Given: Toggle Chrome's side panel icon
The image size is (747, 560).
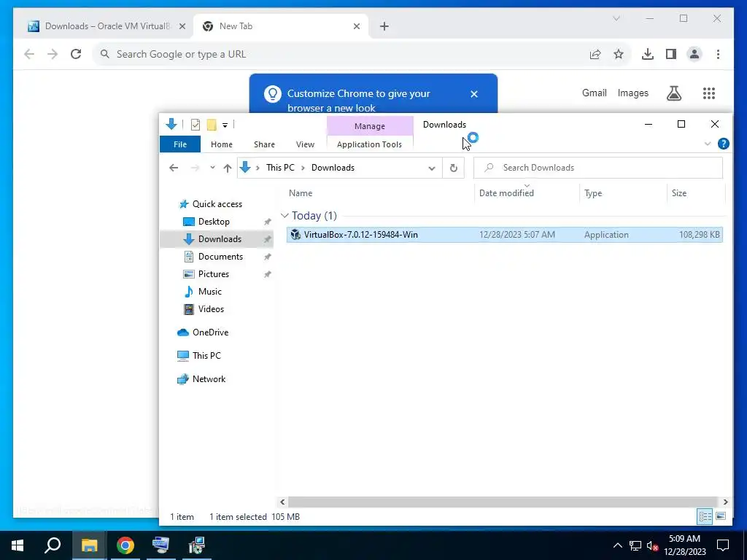Looking at the screenshot, I should [x=671, y=54].
